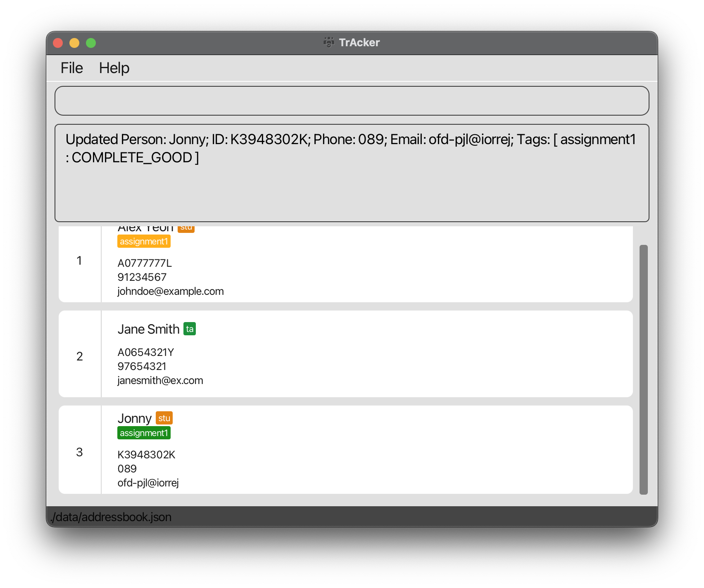Minimize the window with the yellow button

click(x=74, y=43)
